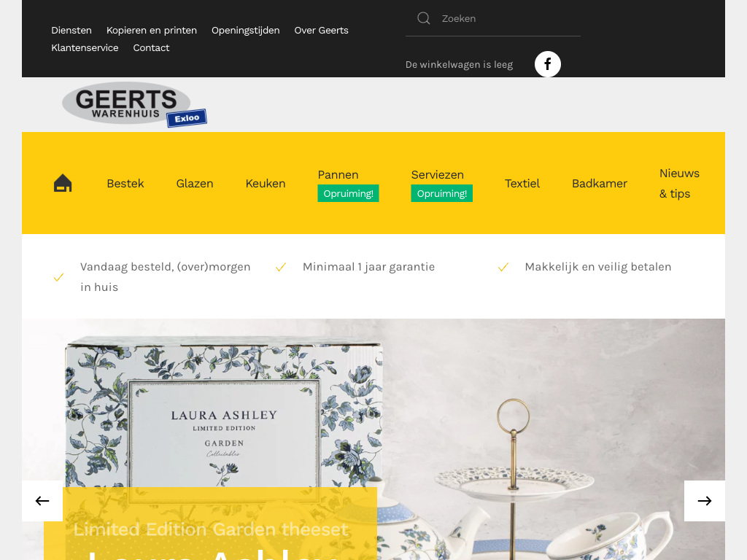Click the Opruiming! badge under Serviezen
Screen dimensions: 747x560
point(441,193)
